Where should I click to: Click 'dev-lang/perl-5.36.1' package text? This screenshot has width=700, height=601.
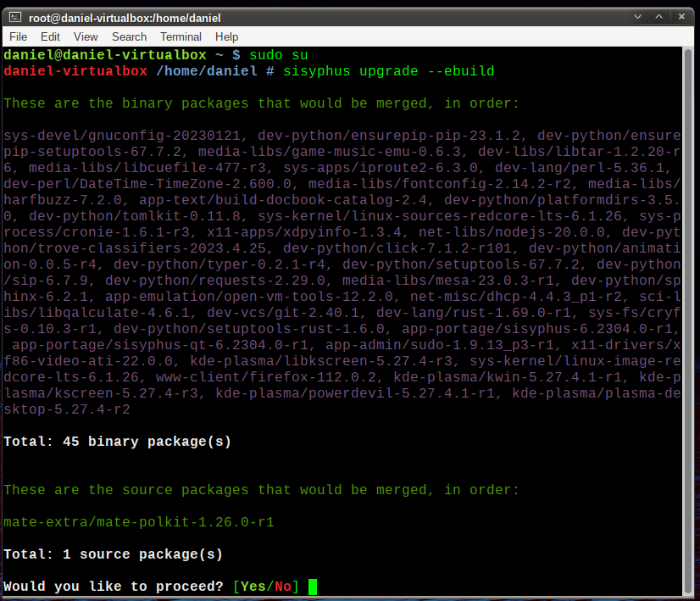(581, 168)
